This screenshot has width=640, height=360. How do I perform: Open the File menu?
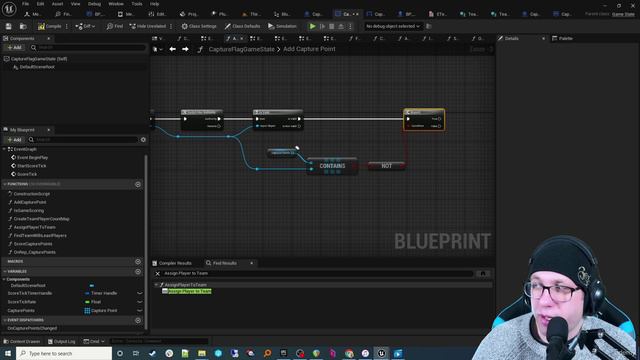click(25, 4)
